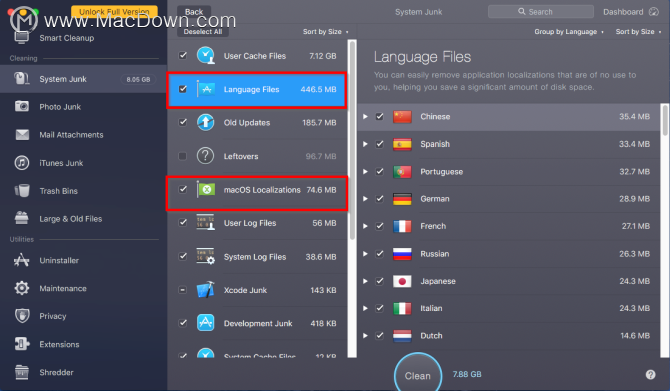Open iTunes Junk music note icon
The image size is (670, 391).
pyautogui.click(x=22, y=163)
